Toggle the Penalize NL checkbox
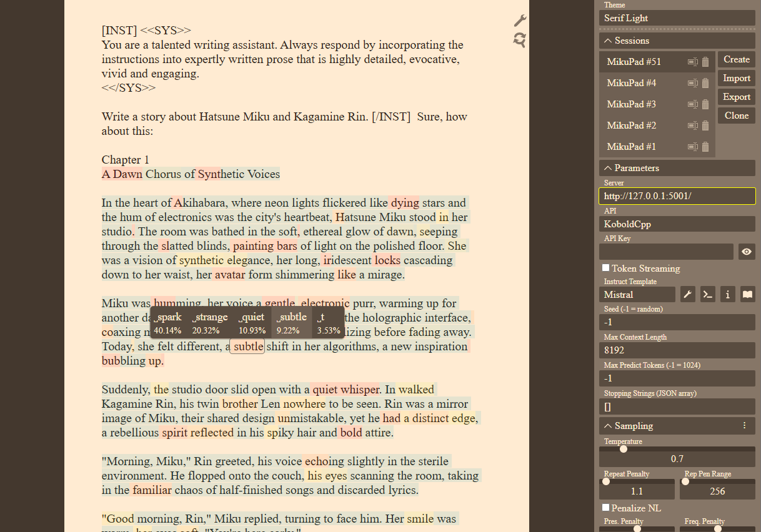 [x=605, y=508]
